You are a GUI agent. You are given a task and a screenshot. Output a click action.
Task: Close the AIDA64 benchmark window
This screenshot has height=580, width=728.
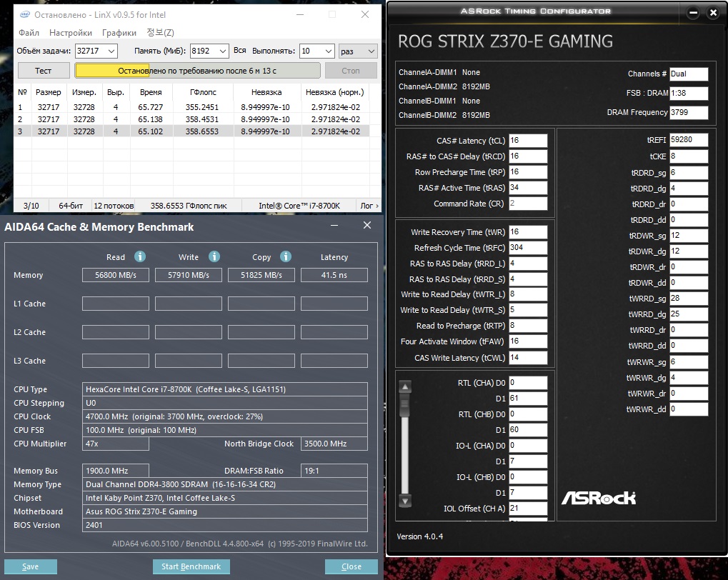(x=367, y=225)
